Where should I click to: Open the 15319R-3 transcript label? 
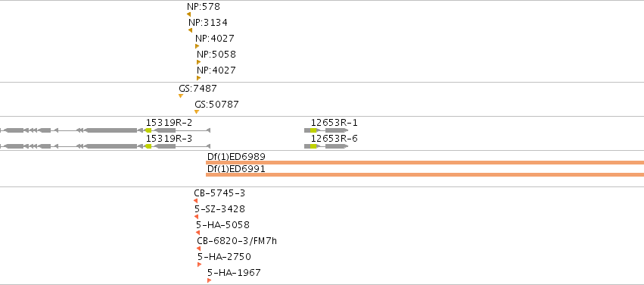[x=170, y=139]
